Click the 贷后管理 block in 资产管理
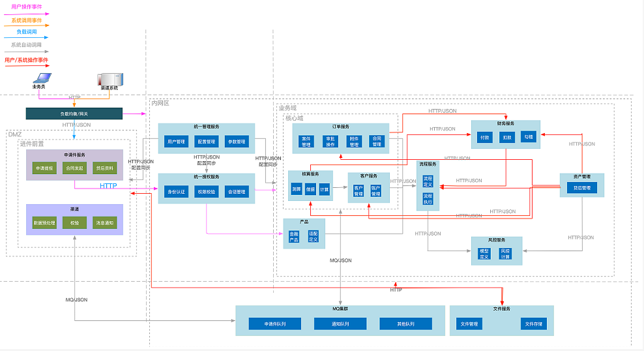 click(581, 188)
